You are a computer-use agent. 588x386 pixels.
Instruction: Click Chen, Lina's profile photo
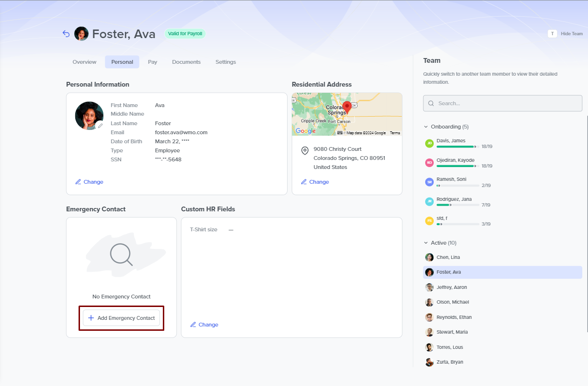pyautogui.click(x=429, y=257)
